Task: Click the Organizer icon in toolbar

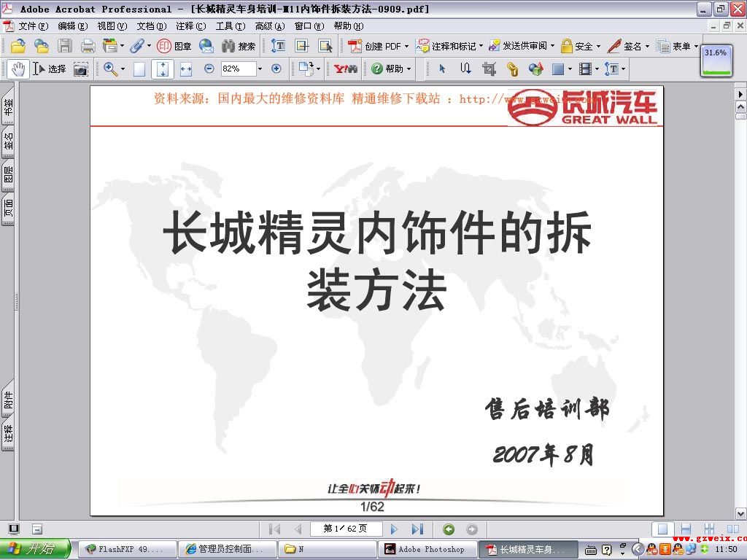Action: point(109,46)
